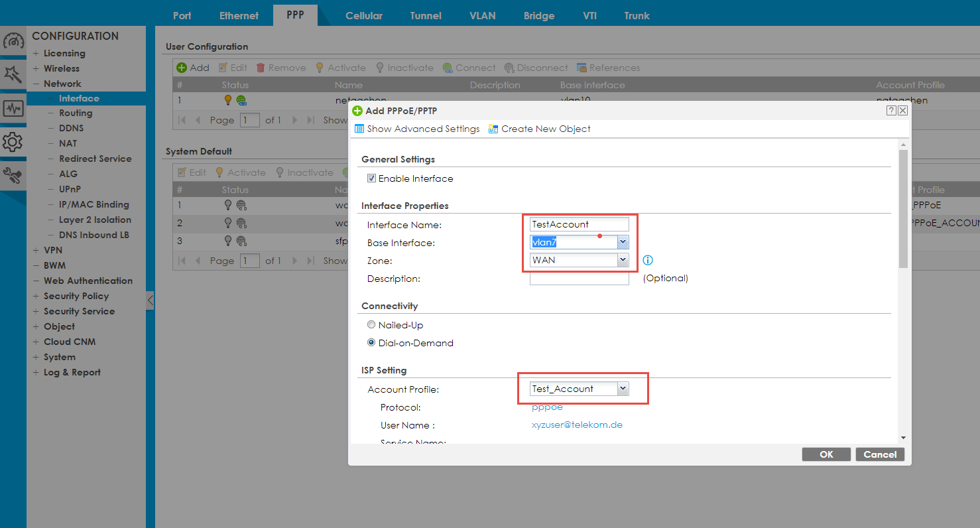
Task: Click the Zone info icon
Action: coord(648,261)
